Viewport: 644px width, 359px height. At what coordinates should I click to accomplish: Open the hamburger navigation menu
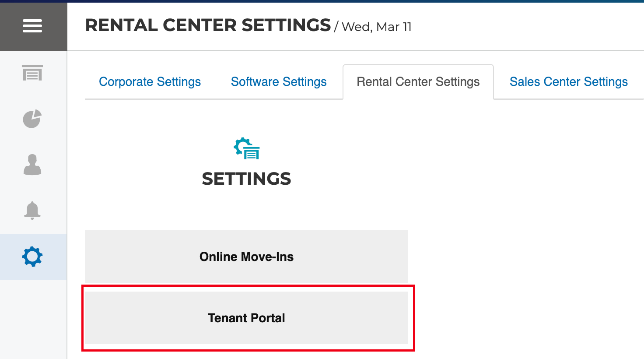[x=32, y=26]
